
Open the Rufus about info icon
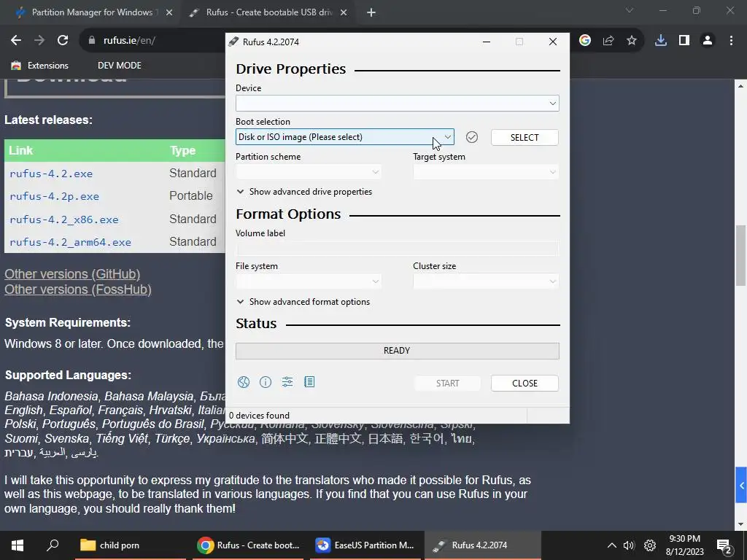click(266, 382)
